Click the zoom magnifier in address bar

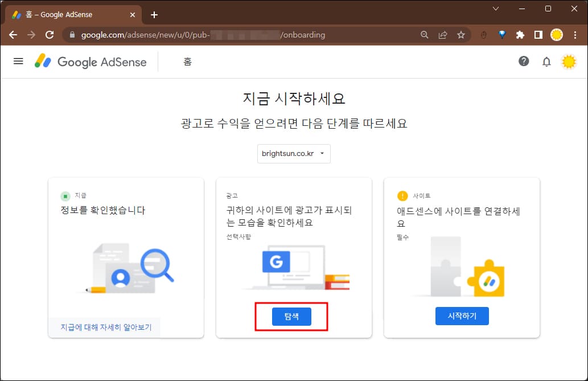point(425,35)
